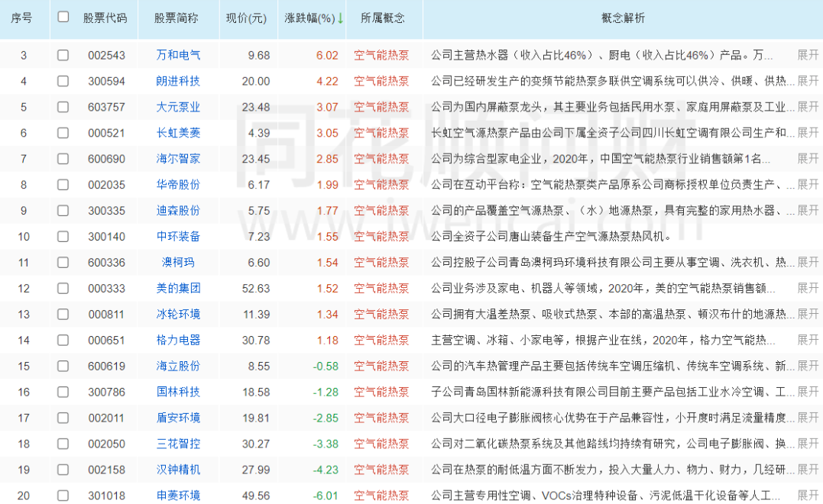Expand 展开 for 海立股份 row
The height and width of the screenshot is (504, 823).
808,366
